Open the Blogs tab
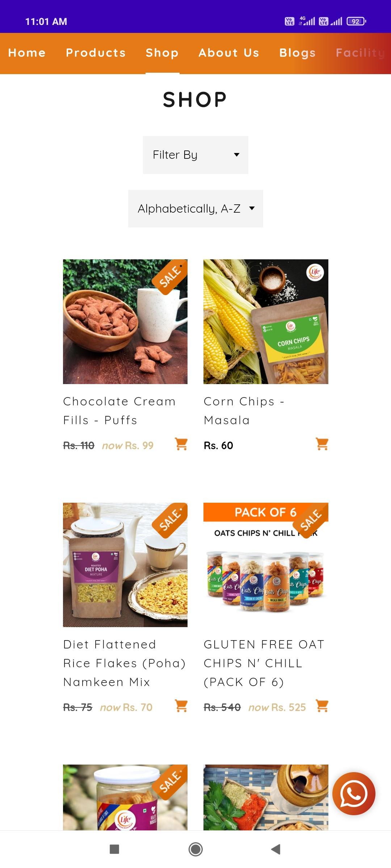This screenshot has height=868, width=391. (x=298, y=53)
